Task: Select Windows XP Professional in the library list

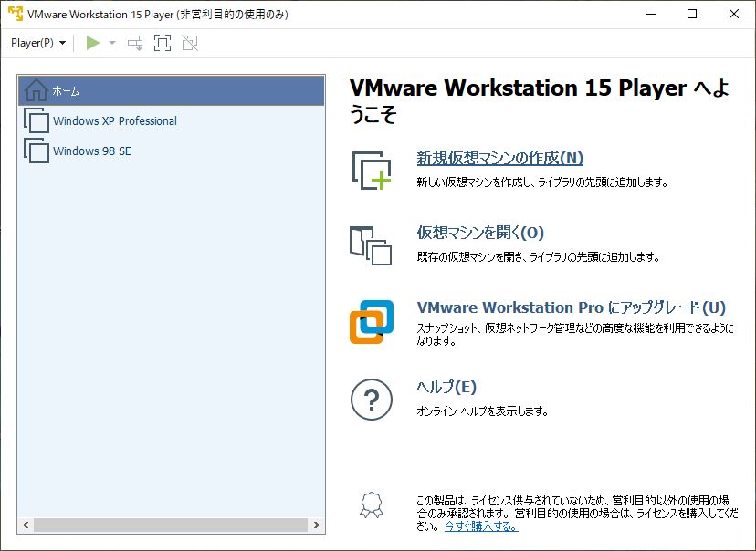Action: (114, 120)
